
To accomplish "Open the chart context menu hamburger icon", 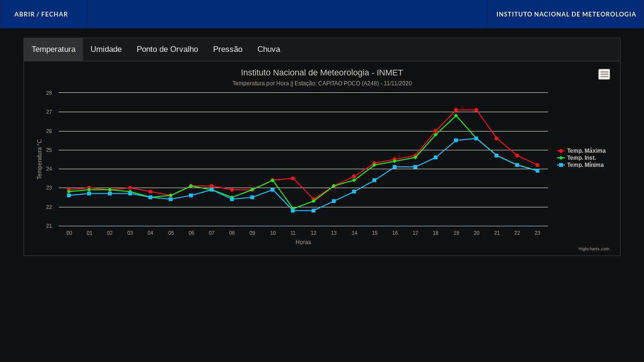I will pos(604,74).
